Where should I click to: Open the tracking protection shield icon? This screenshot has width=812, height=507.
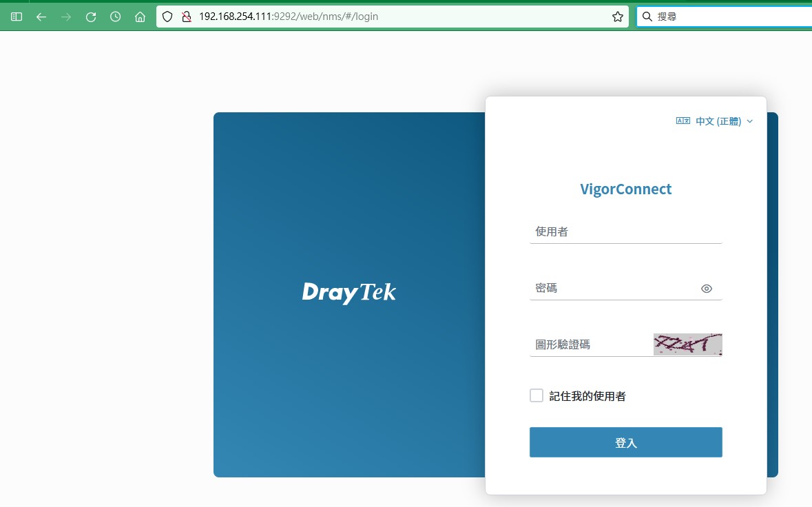167,17
